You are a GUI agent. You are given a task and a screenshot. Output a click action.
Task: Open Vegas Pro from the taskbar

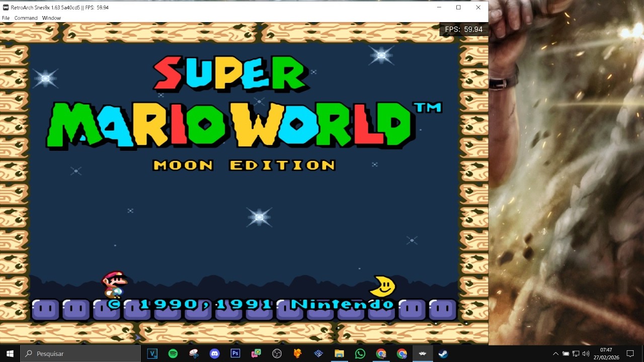click(152, 353)
